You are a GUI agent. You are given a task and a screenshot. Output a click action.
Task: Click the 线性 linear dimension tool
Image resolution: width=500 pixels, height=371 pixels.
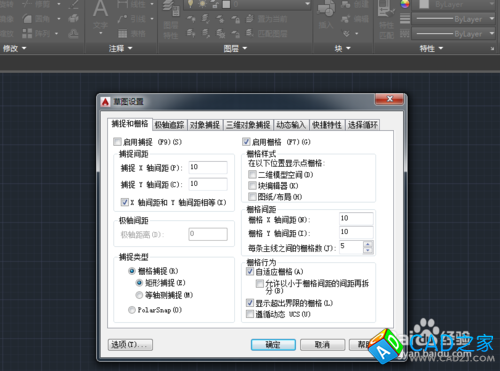131,4
